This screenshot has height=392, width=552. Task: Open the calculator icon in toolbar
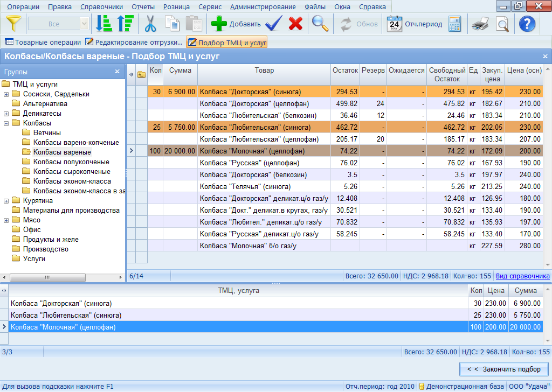454,24
